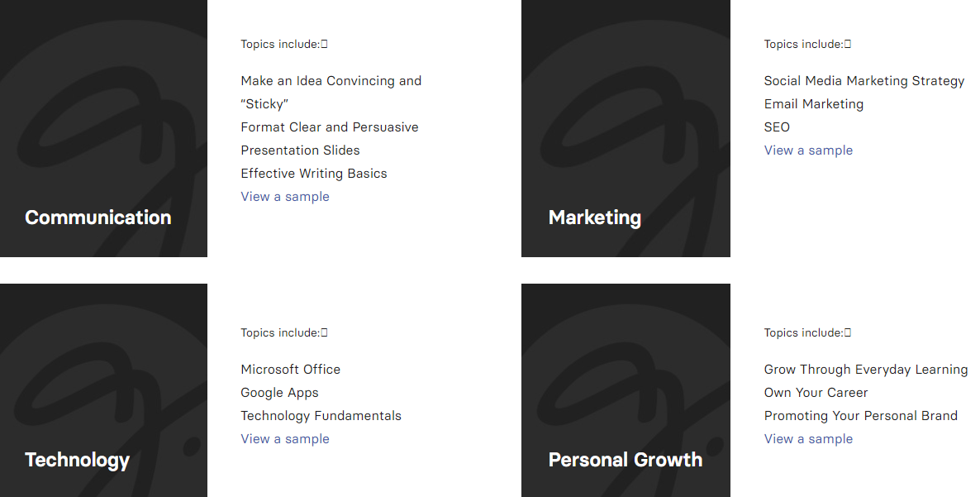The height and width of the screenshot is (497, 980).
Task: Select Format Clear and Persuasive topic
Action: coord(330,138)
